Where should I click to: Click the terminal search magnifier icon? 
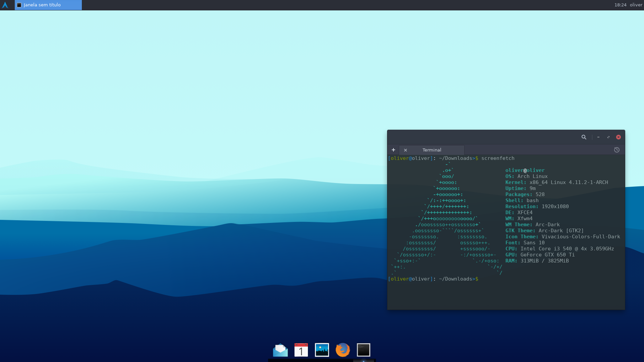point(584,137)
